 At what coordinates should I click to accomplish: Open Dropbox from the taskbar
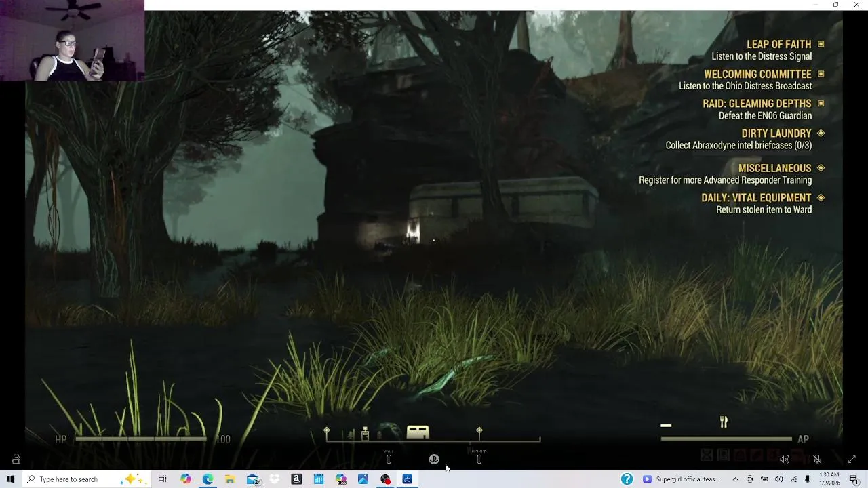275,479
